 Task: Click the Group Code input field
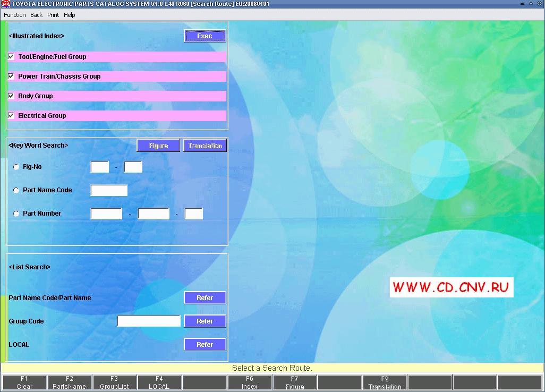(149, 321)
